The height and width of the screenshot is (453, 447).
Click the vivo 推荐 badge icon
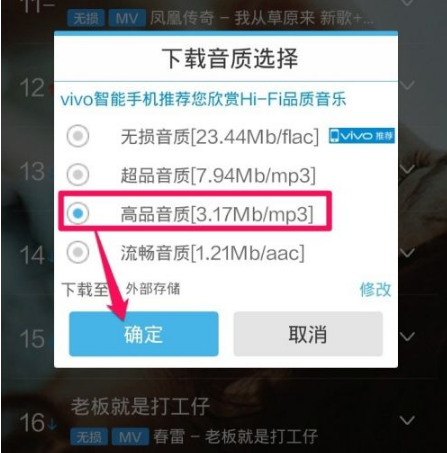[x=362, y=136]
